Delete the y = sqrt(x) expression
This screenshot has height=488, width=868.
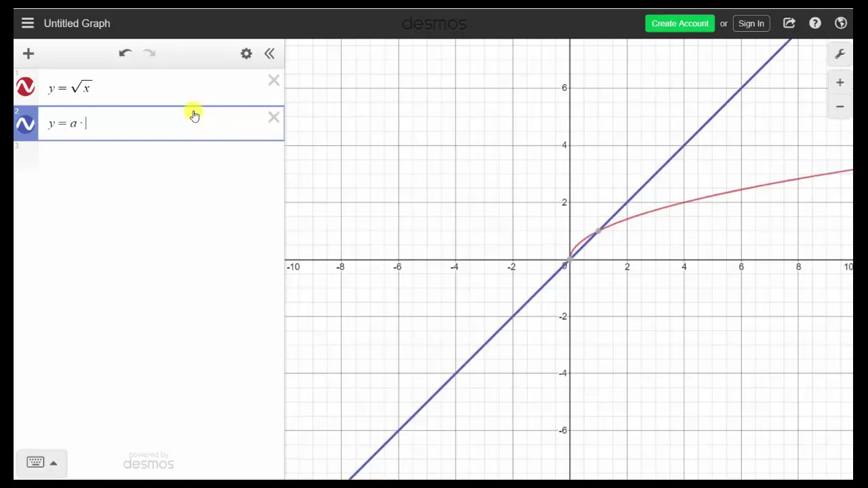point(273,81)
